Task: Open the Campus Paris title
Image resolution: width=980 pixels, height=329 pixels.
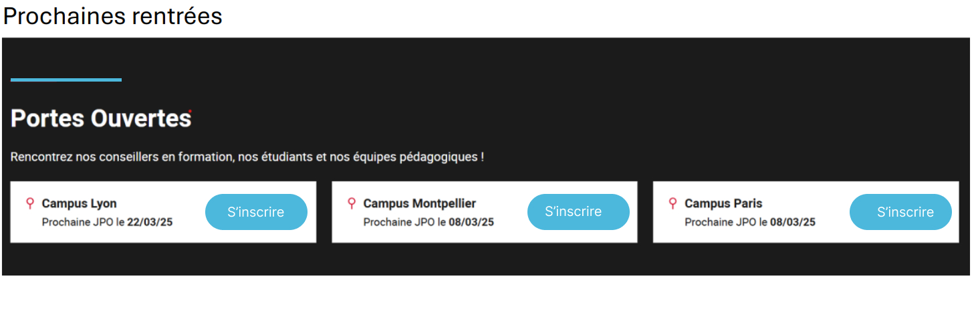Action: [x=723, y=203]
